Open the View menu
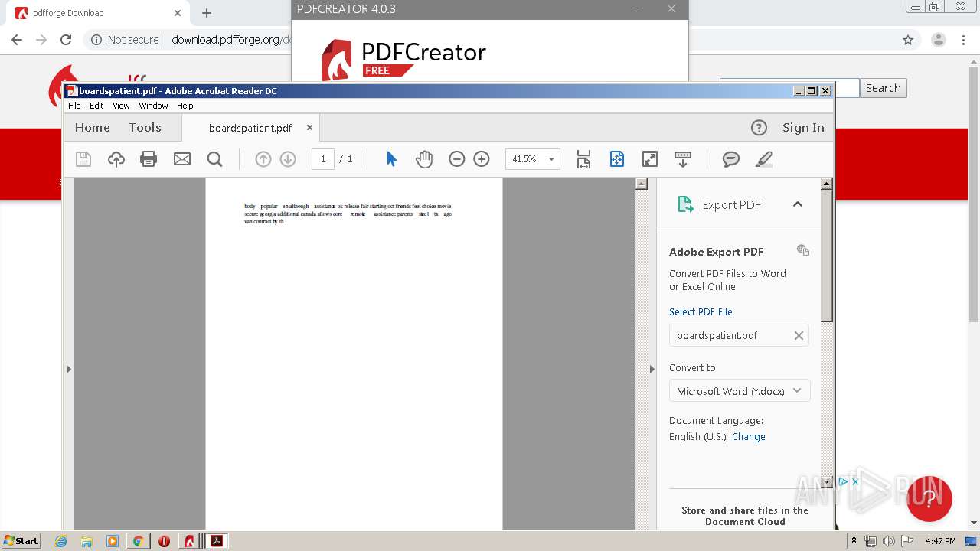Viewport: 980px width, 551px height. pos(121,106)
